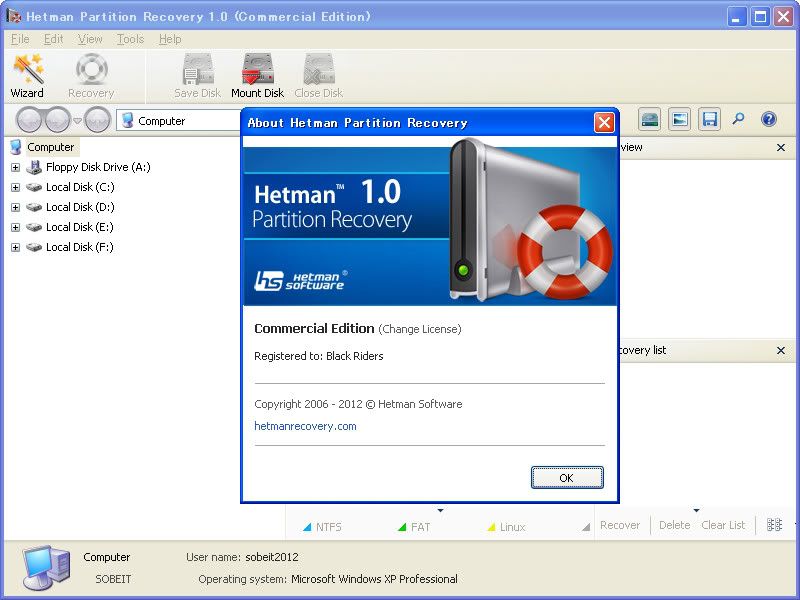The image size is (800, 600).
Task: Click the Recover button in recovery list
Action: point(620,525)
